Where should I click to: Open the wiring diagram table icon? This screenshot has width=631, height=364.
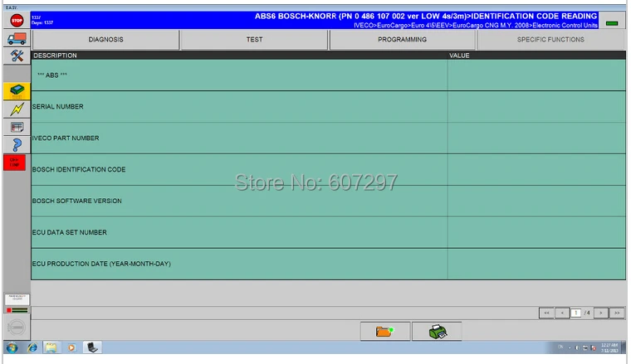click(17, 128)
